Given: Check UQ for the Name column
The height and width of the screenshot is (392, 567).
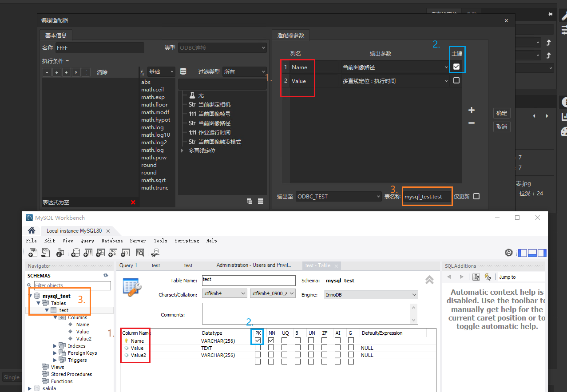Looking at the screenshot, I should (x=285, y=341).
